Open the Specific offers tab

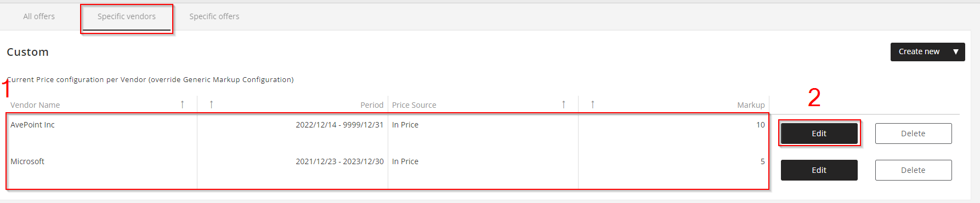(x=214, y=16)
